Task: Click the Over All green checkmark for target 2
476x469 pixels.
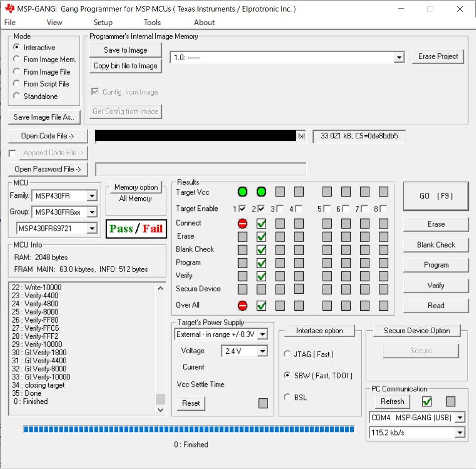Action: point(261,305)
